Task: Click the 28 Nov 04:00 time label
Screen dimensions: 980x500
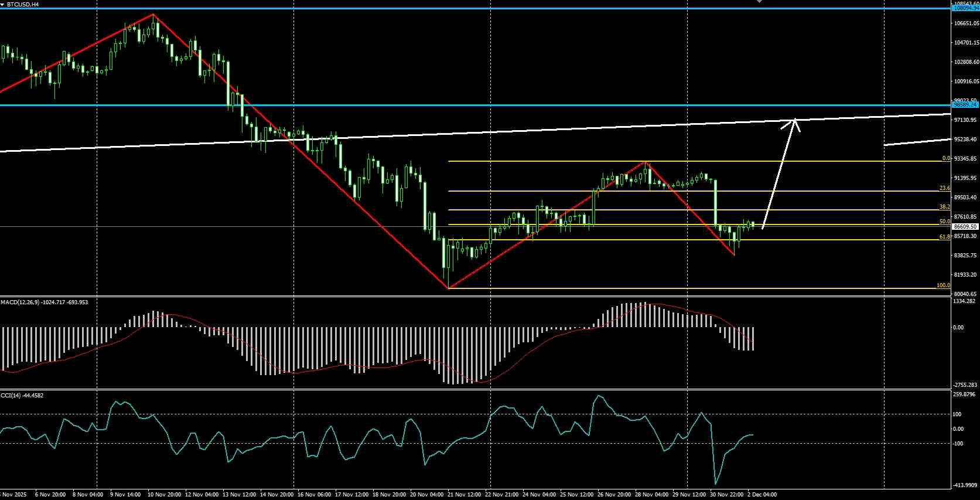Action: pyautogui.click(x=651, y=495)
